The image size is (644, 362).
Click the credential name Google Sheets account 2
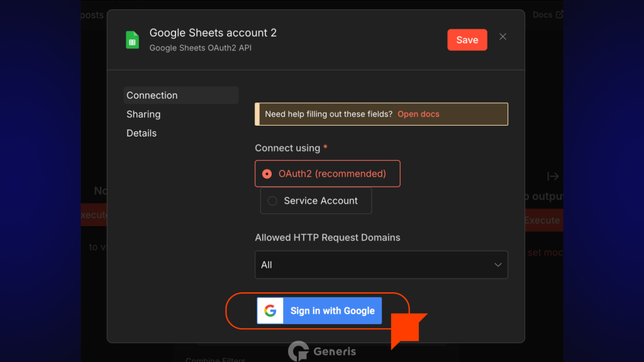(x=213, y=33)
